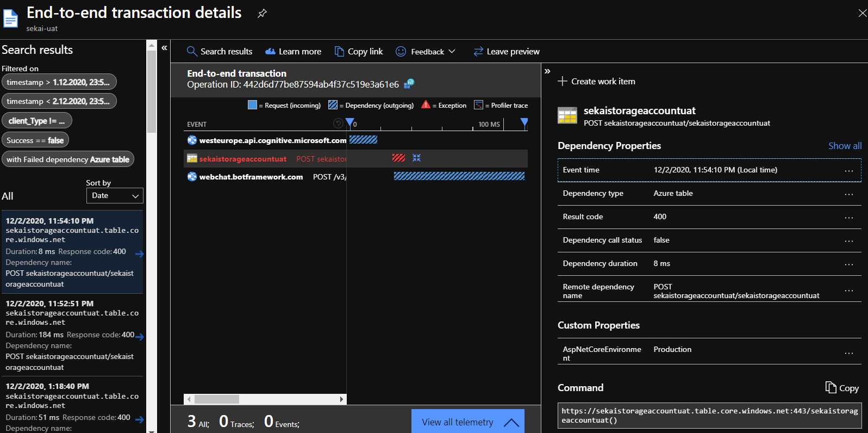Viewport: 868px width, 433px height.
Task: Click Show all dependency properties link
Action: coord(845,146)
